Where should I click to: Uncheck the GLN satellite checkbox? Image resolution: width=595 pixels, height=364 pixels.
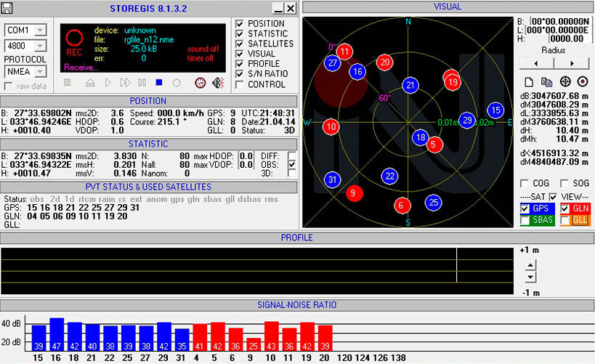click(564, 209)
